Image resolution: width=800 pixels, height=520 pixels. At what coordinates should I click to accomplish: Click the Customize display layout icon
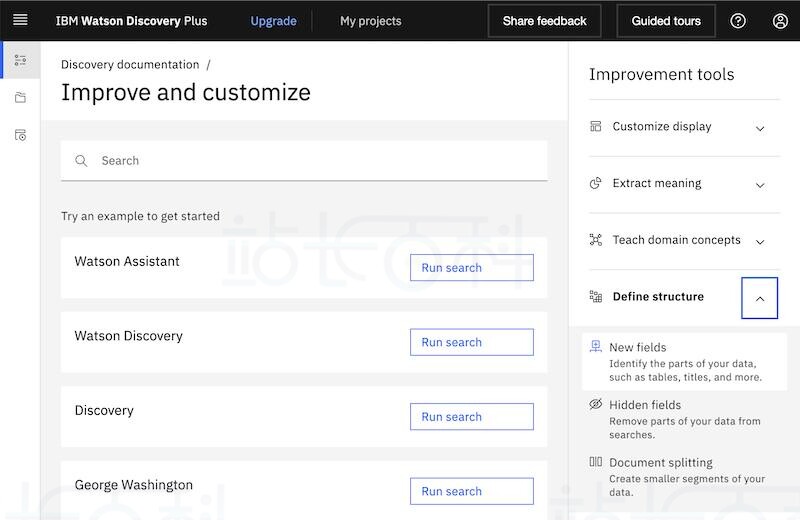[x=595, y=126]
